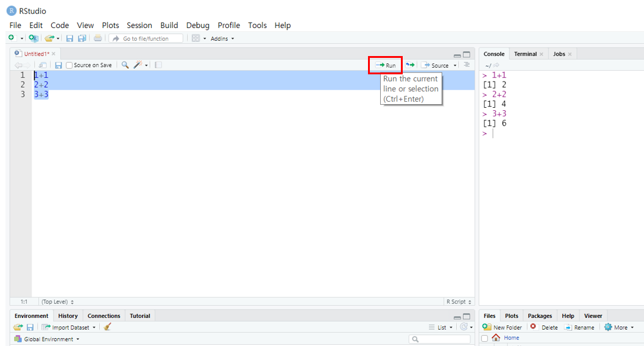This screenshot has width=644, height=346.
Task: Save the current document from the main toolbar
Action: coord(69,38)
